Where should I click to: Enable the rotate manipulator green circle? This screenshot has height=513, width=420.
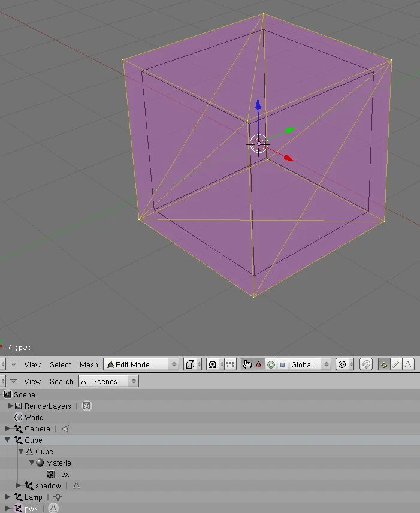271,364
